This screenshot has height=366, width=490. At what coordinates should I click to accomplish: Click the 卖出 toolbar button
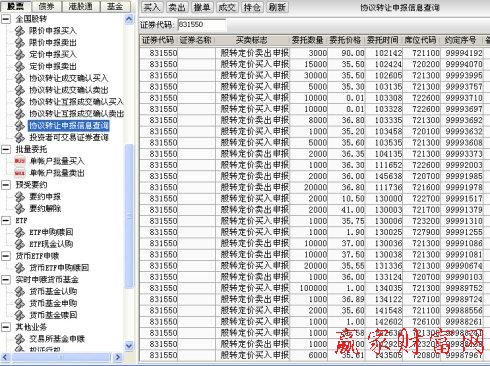(x=177, y=7)
